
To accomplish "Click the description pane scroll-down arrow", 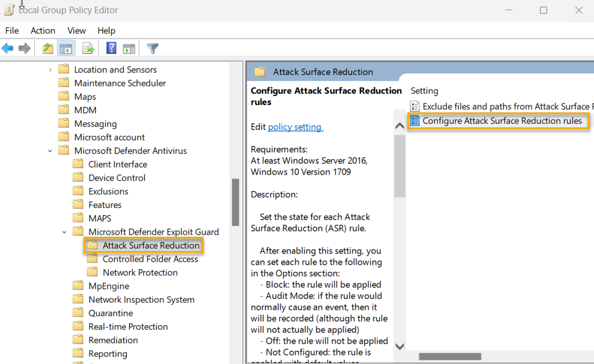I will 399,347.
